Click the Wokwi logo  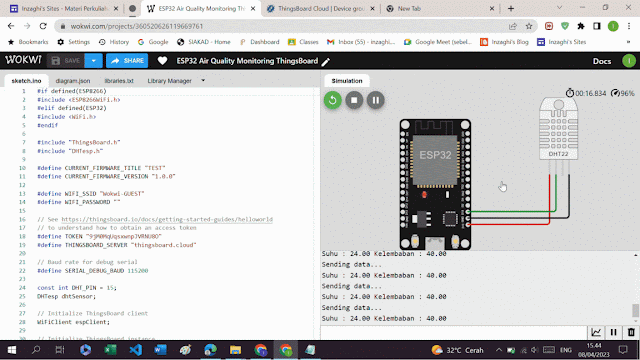tap(23, 60)
